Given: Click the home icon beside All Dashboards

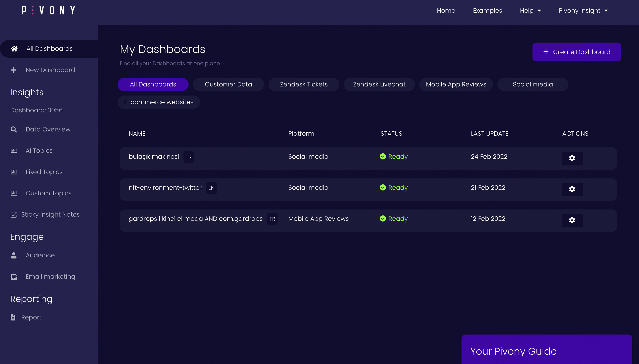Looking at the screenshot, I should (x=14, y=49).
